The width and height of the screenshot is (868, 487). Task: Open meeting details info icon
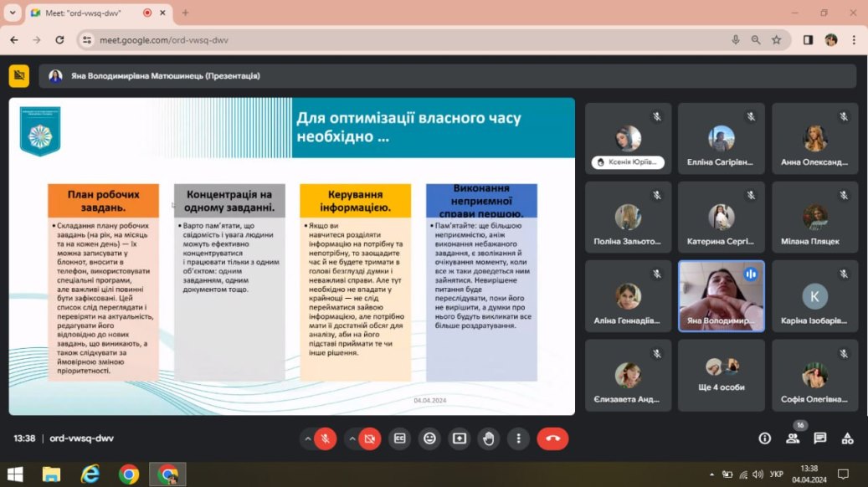point(764,438)
